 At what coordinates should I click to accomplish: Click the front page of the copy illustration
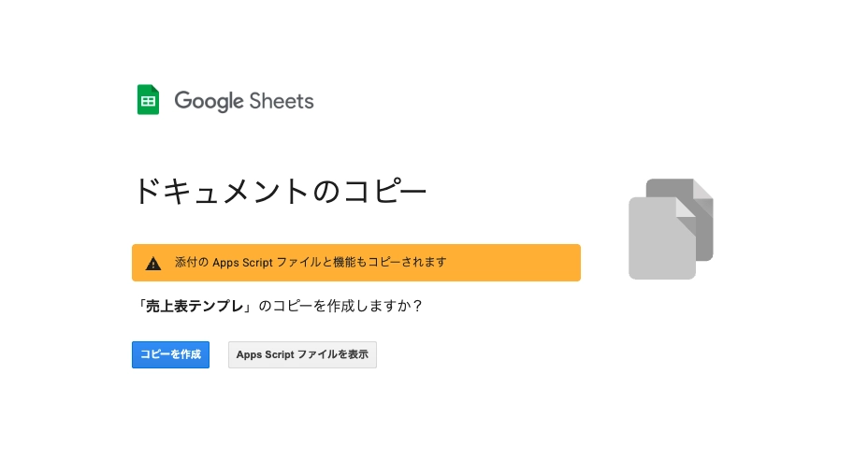point(658,243)
